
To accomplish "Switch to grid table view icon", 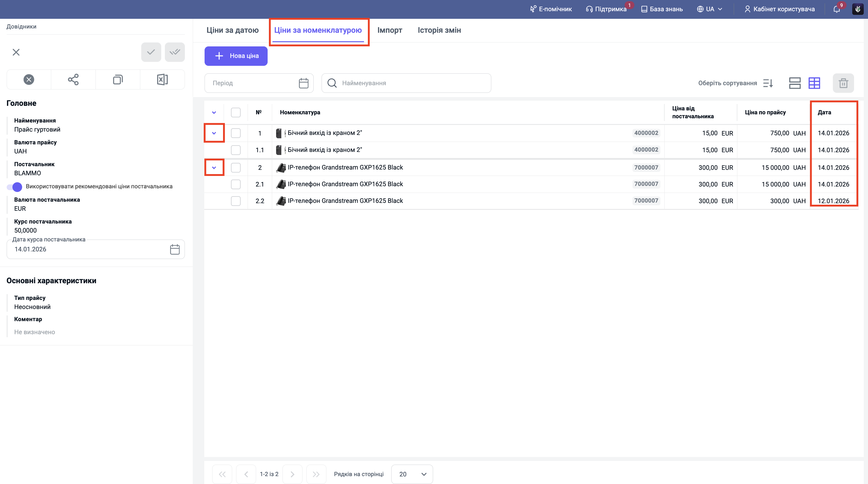I will click(x=814, y=83).
